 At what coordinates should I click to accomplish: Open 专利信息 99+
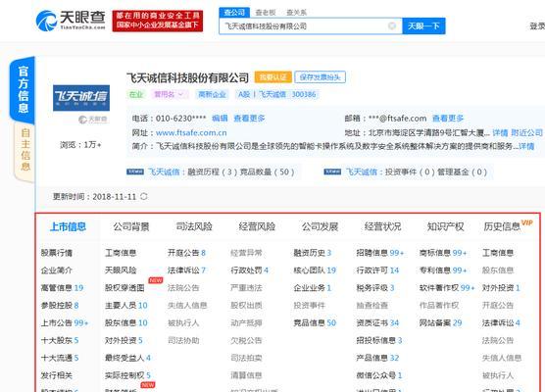443,270
